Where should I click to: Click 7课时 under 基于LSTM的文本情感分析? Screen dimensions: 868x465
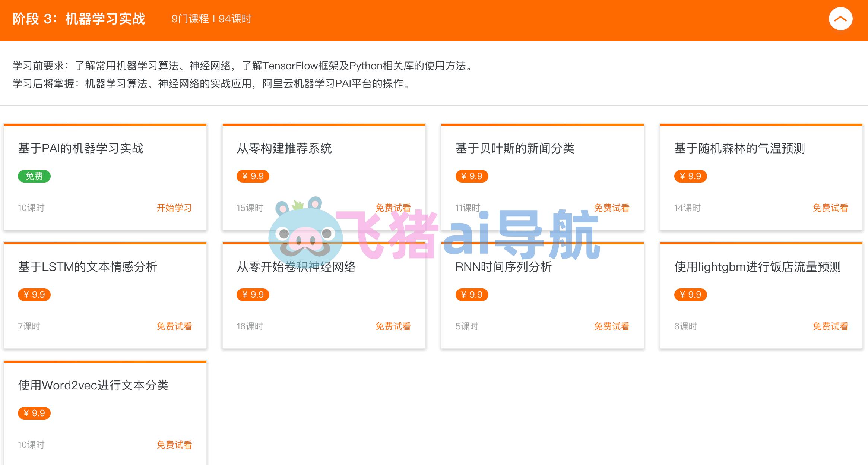29,326
